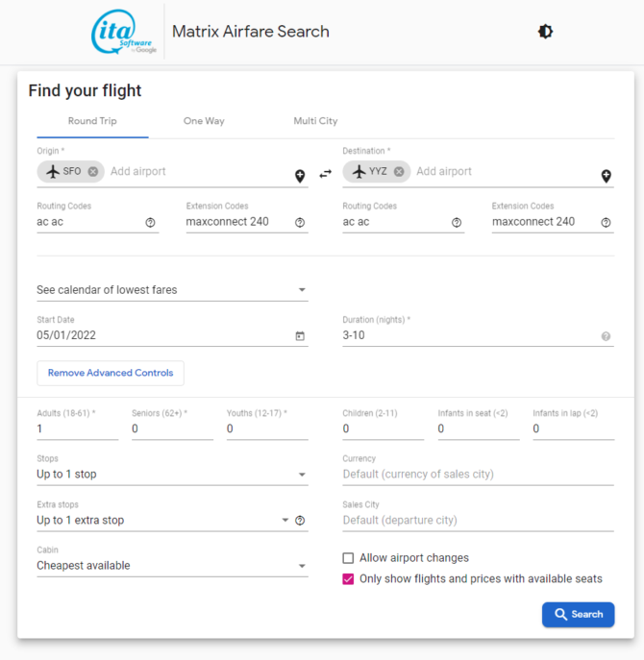644x660 pixels.
Task: Open the Start Date calendar picker icon
Action: coord(300,336)
